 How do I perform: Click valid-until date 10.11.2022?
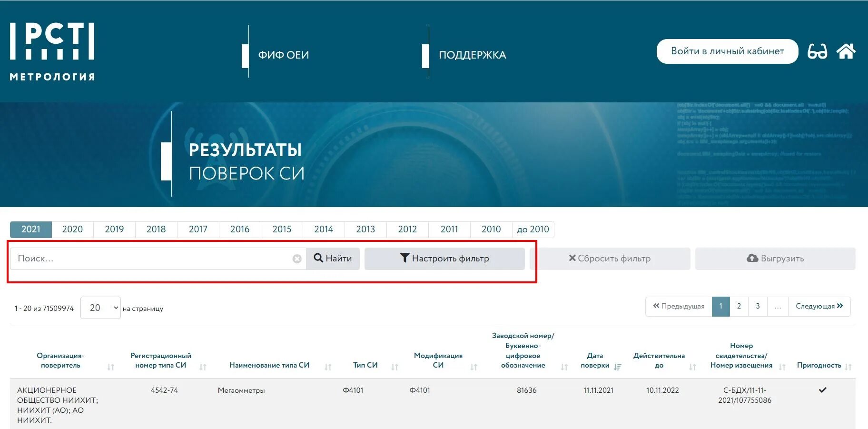pyautogui.click(x=662, y=390)
